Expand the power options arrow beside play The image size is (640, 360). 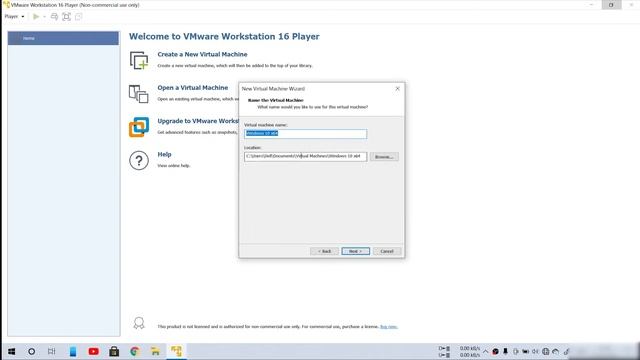point(44,17)
